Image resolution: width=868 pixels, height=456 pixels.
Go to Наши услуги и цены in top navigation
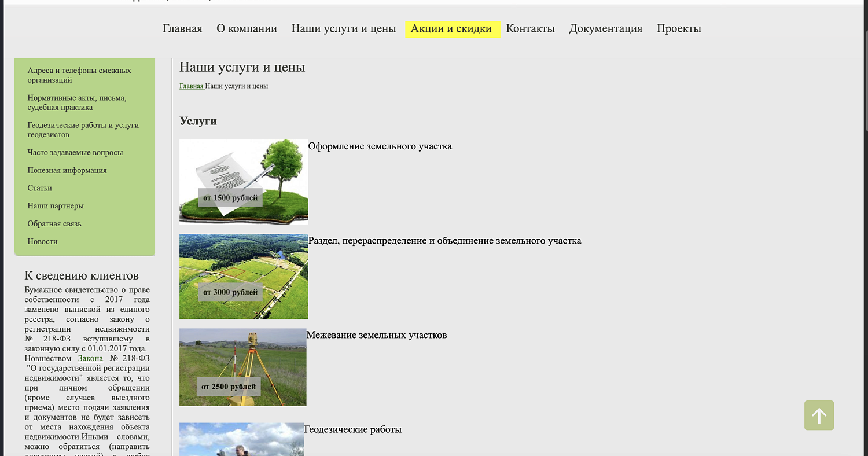coord(344,28)
